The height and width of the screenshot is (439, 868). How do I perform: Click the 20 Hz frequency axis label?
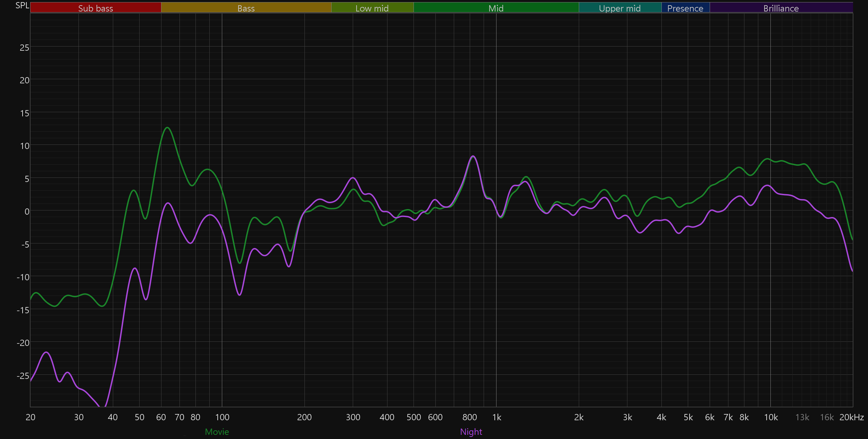[x=31, y=417]
